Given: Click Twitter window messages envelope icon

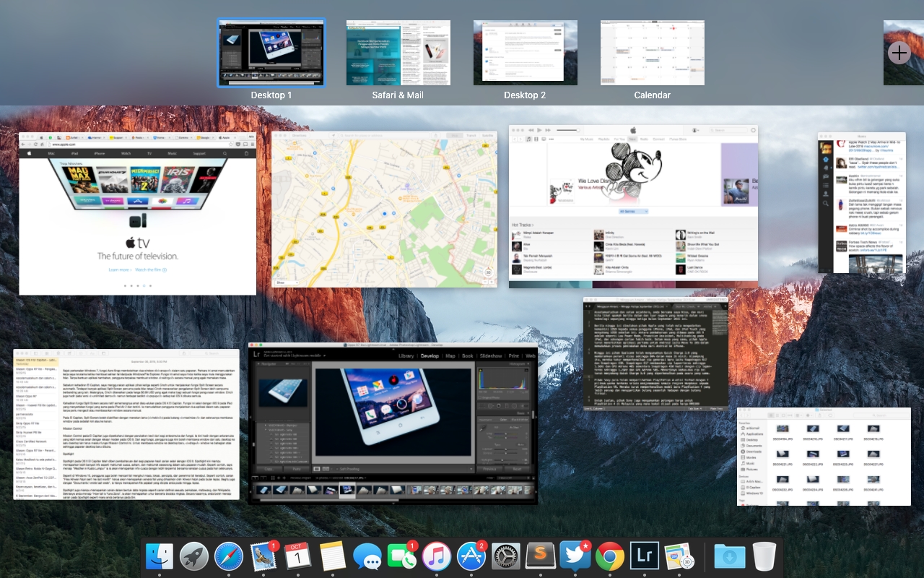Looking at the screenshot, I should (x=826, y=176).
